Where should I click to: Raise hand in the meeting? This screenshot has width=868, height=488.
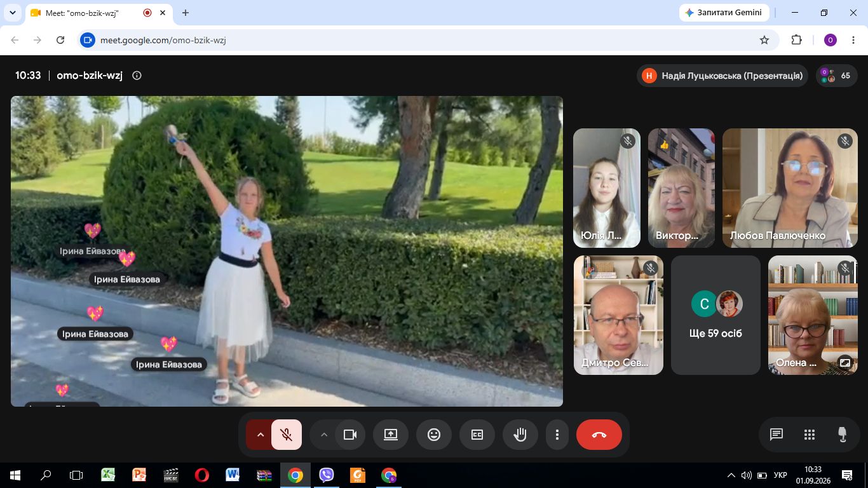520,435
